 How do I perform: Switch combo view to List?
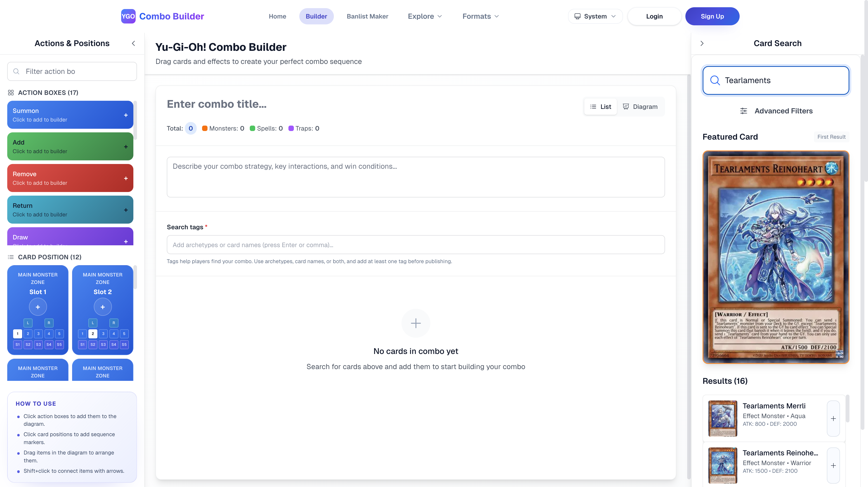[x=600, y=107]
